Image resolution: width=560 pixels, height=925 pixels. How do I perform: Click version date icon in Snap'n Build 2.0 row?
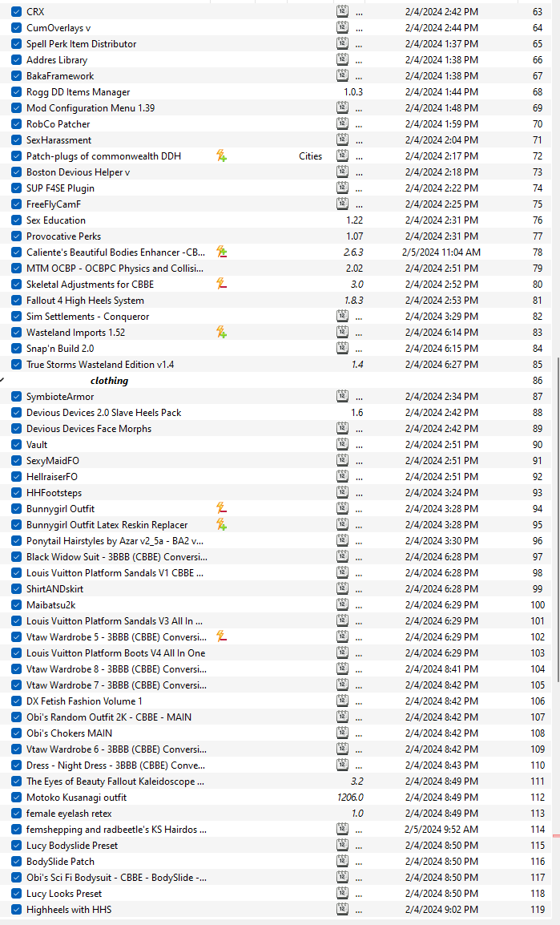pos(342,348)
